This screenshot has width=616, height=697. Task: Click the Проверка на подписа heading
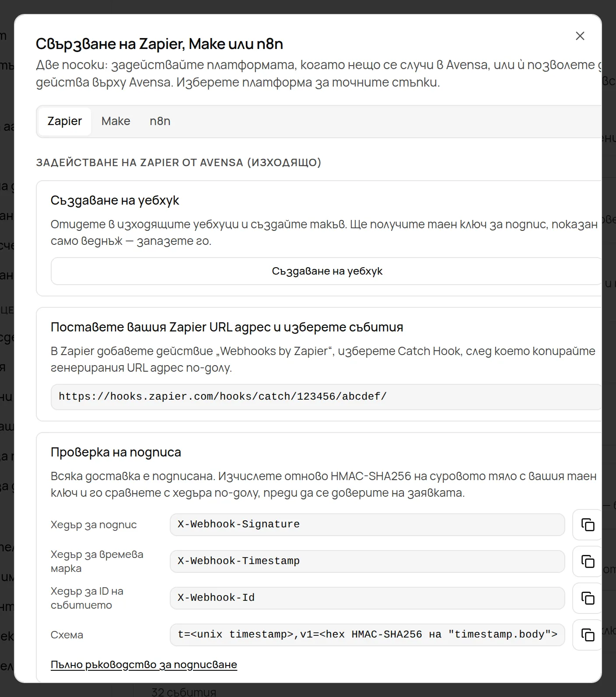pos(116,452)
